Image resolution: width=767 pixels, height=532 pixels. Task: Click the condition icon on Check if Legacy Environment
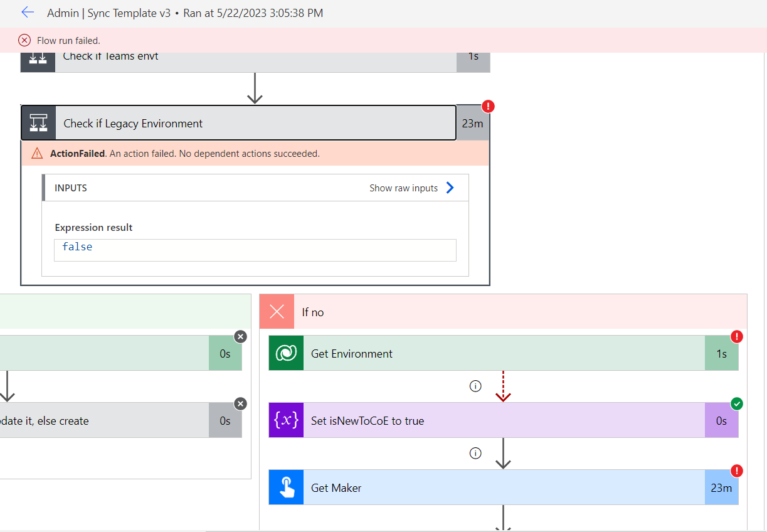38,122
